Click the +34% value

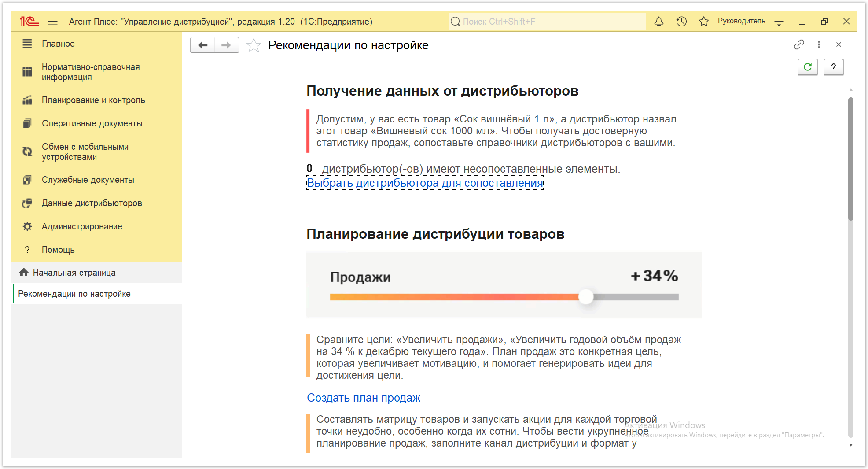pyautogui.click(x=655, y=276)
